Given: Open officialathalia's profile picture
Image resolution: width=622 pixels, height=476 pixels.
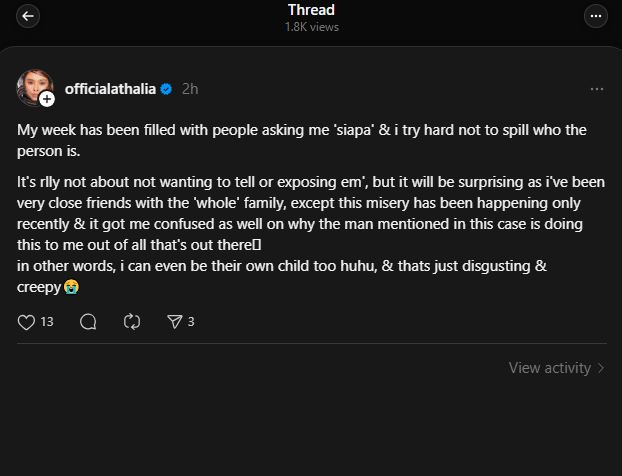Looking at the screenshot, I should (34, 87).
